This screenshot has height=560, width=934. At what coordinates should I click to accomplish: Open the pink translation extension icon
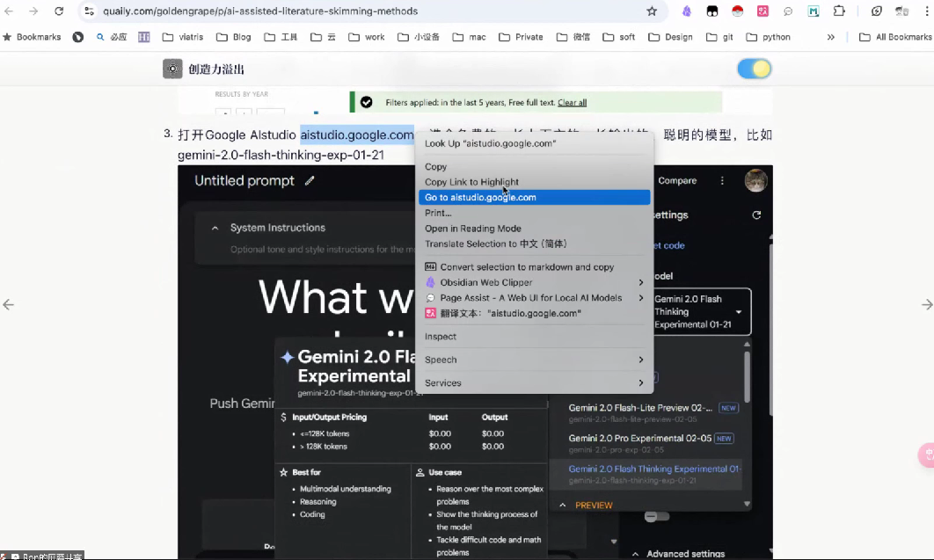tap(763, 11)
